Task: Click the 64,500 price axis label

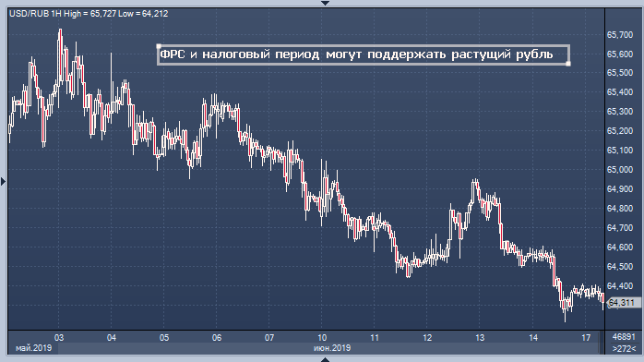Action: (x=620, y=267)
